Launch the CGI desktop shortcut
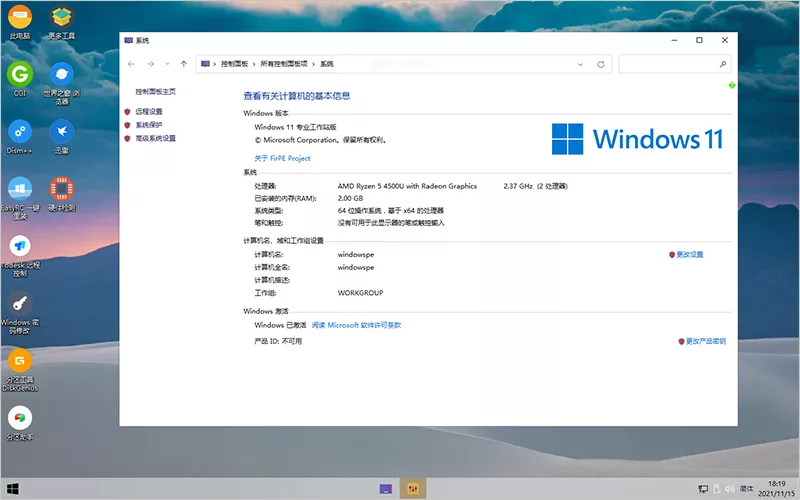This screenshot has height=500, width=800. pyautogui.click(x=20, y=79)
